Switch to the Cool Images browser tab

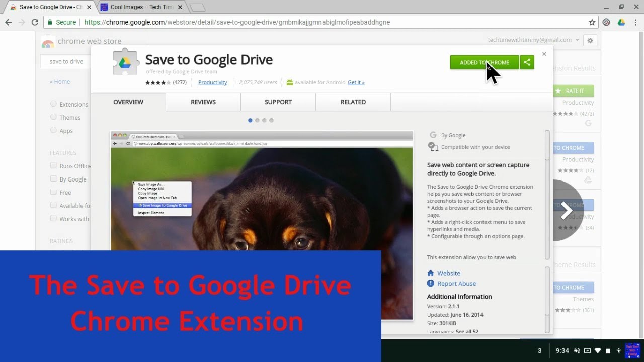[x=142, y=7]
